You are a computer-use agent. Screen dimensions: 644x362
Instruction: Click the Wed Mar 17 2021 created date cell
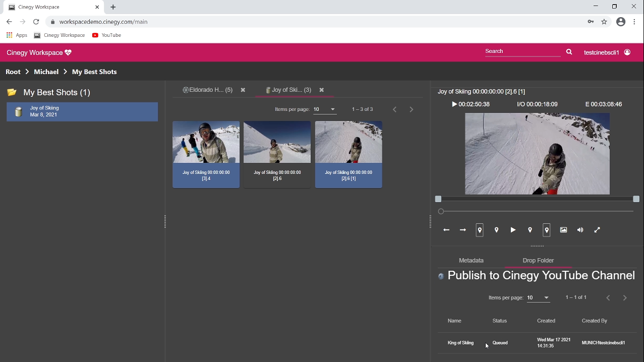point(554,343)
